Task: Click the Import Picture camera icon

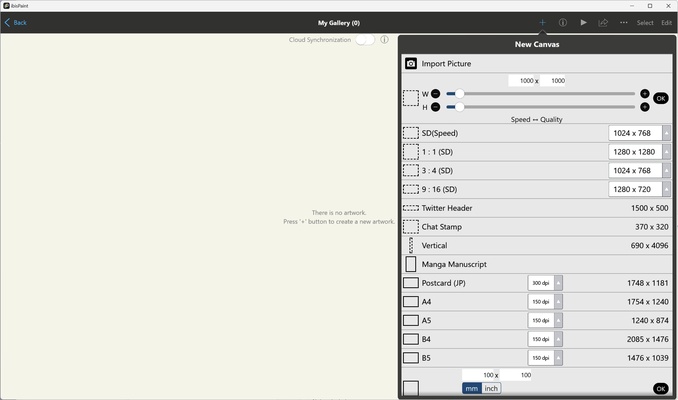Action: click(x=411, y=64)
